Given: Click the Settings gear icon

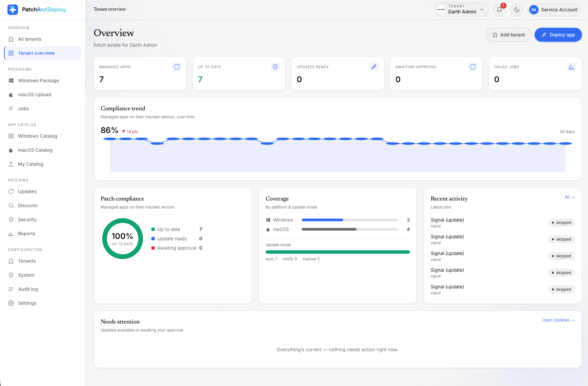Looking at the screenshot, I should [11, 303].
